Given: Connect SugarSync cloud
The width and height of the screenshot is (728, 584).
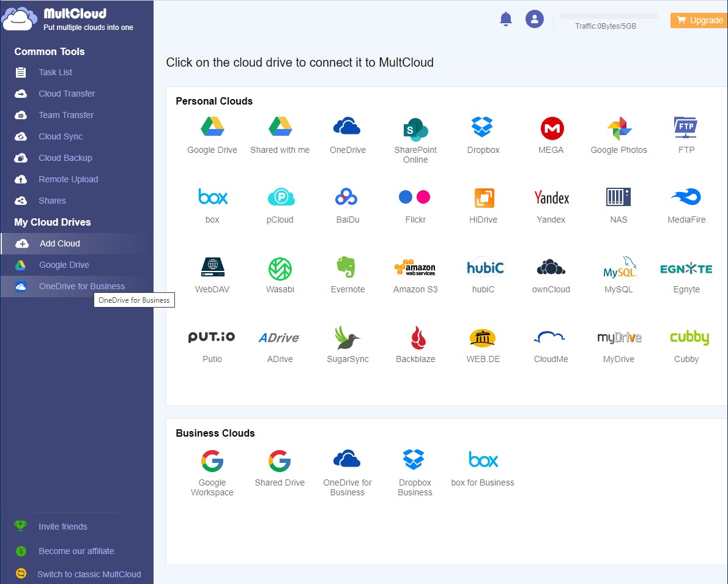Looking at the screenshot, I should (x=347, y=344).
